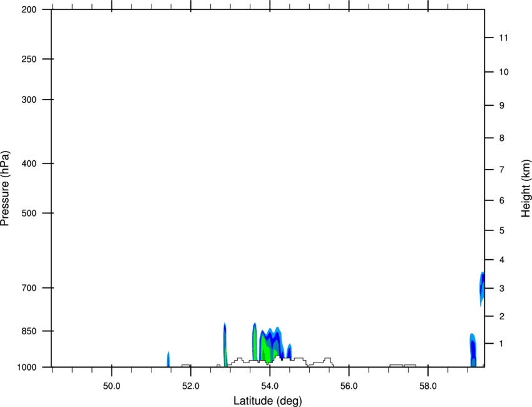532x407 pixels.
Task: Click the 400 pressure tick label
Action: point(29,163)
